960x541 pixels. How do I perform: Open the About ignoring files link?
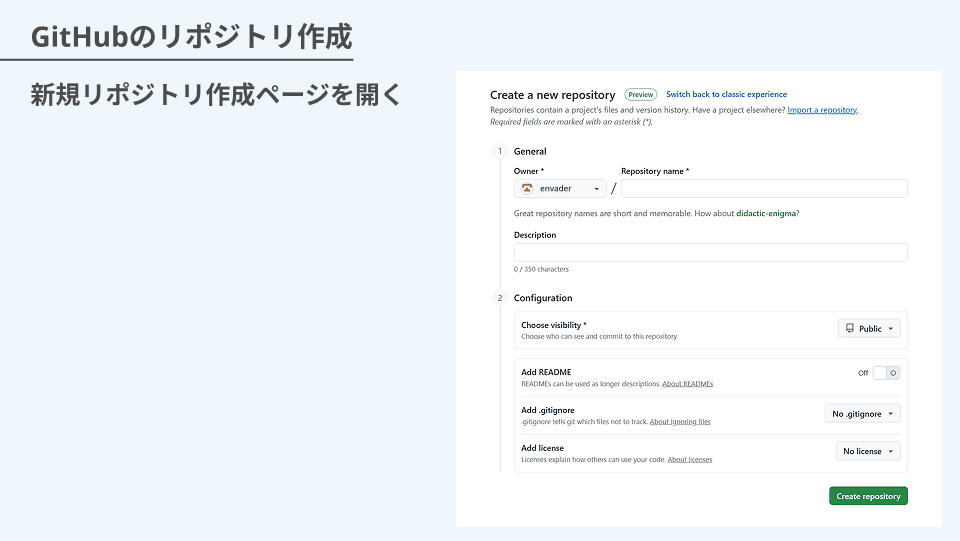[680, 422]
